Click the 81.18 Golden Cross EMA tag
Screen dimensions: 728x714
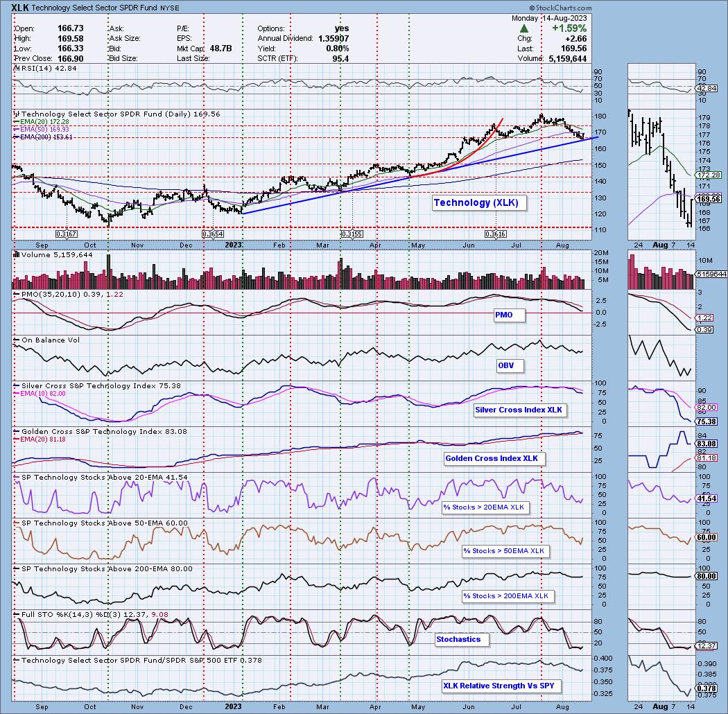[x=707, y=458]
